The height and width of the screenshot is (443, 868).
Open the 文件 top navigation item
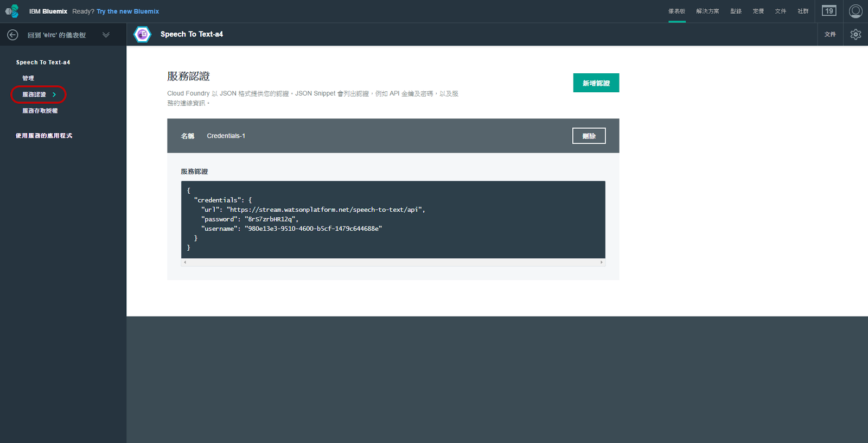point(780,11)
